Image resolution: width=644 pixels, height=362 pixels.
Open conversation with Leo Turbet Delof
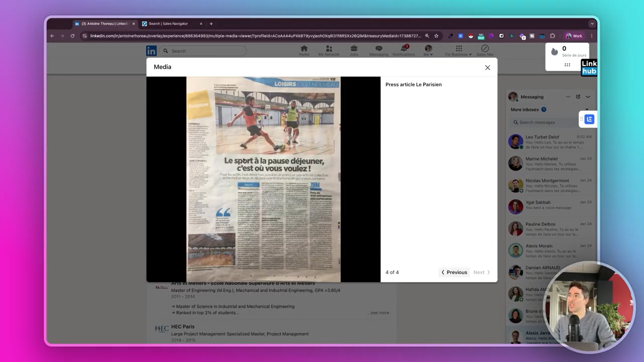pos(550,141)
